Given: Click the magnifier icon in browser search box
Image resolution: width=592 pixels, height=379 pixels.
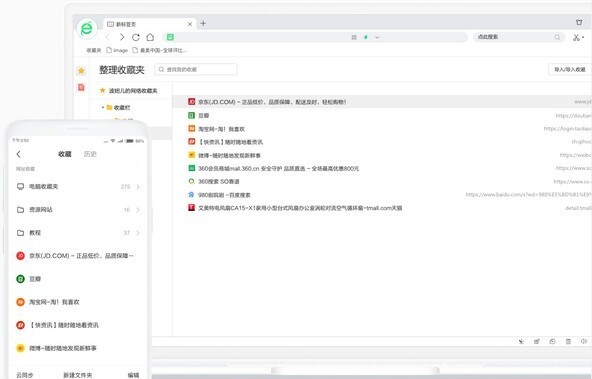Looking at the screenshot, I should pos(557,37).
